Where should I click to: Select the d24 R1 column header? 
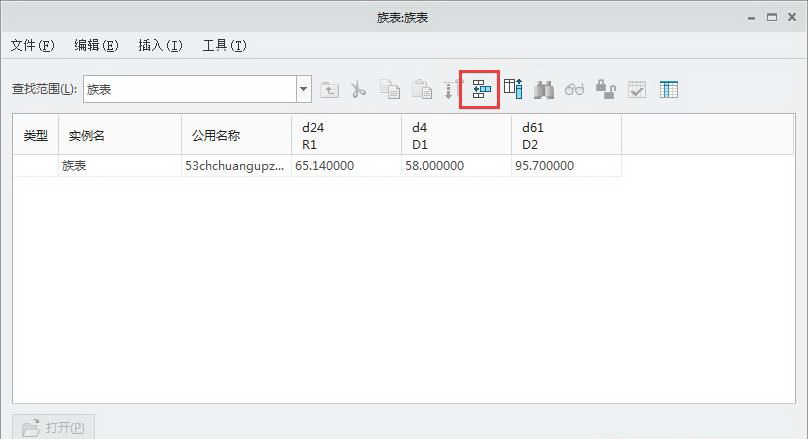pos(346,136)
